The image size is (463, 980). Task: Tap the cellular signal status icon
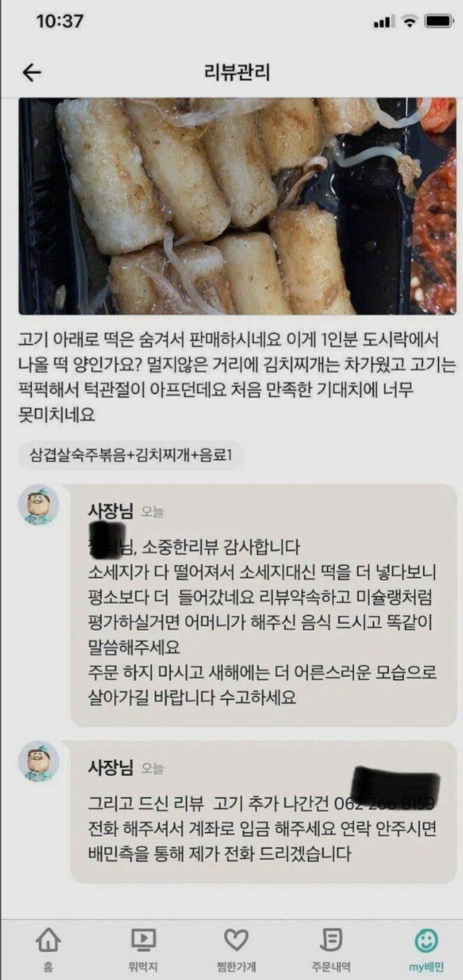[x=383, y=22]
